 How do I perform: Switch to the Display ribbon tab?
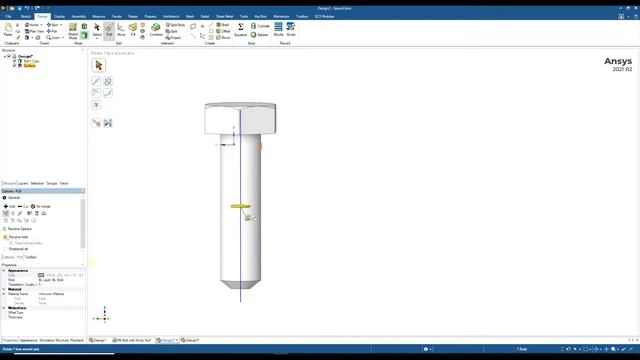[59, 17]
